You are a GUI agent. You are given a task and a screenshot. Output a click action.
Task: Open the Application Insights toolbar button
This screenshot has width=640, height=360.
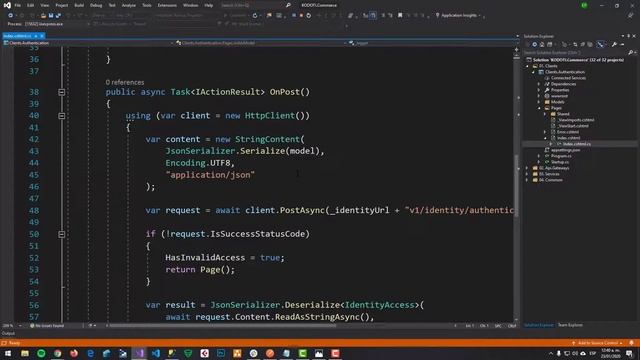point(459,16)
